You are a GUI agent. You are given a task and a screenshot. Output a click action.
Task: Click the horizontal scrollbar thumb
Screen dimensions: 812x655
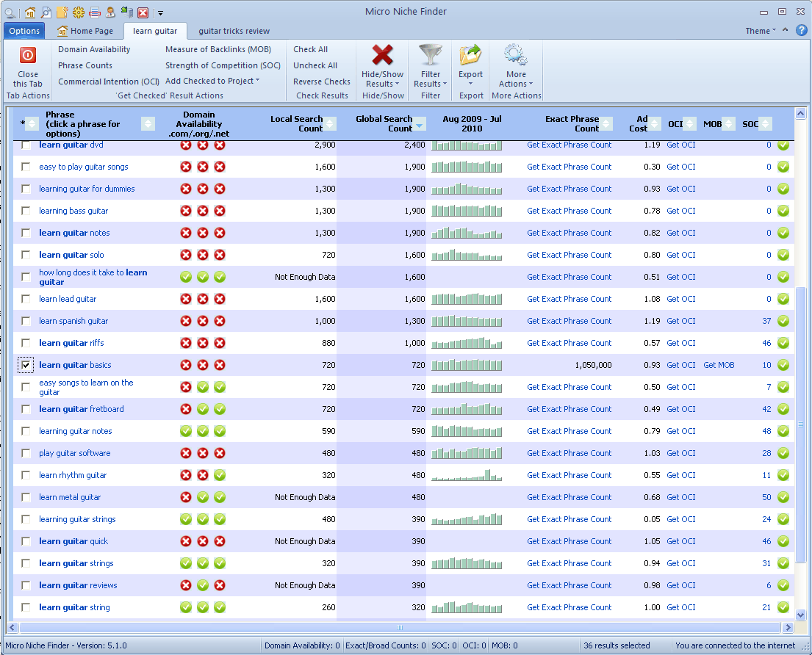tap(399, 627)
